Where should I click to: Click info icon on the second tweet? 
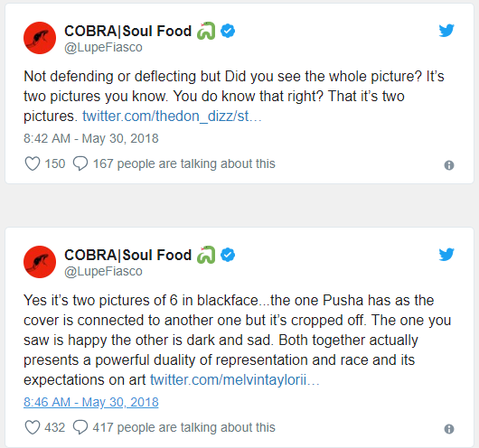tap(449, 429)
